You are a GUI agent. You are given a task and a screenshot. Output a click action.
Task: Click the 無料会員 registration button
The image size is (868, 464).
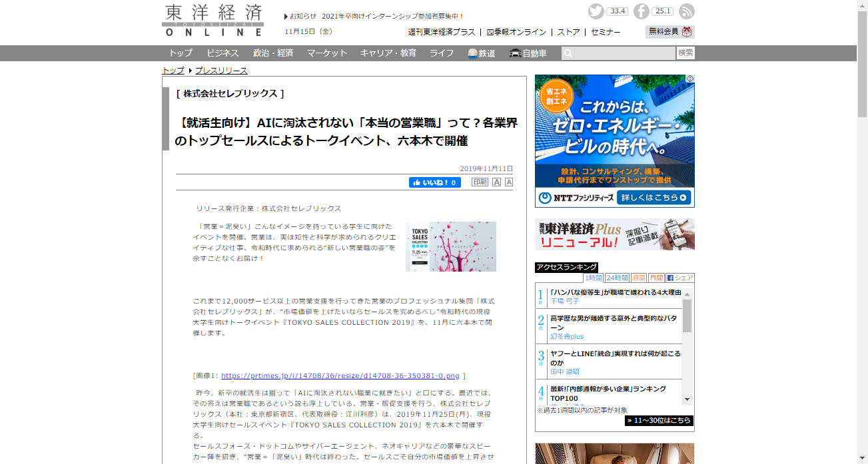pyautogui.click(x=669, y=31)
